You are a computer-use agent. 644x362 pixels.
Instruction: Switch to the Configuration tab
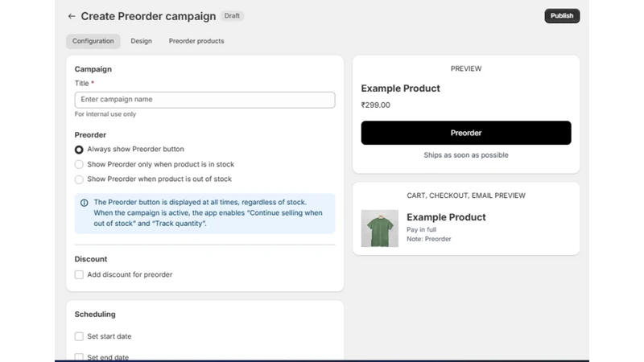93,41
